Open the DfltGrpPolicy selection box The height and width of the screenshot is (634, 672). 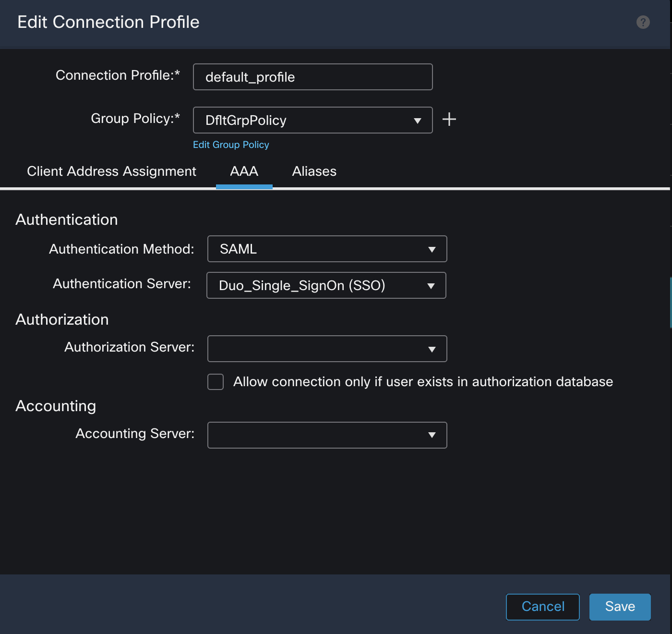point(312,121)
